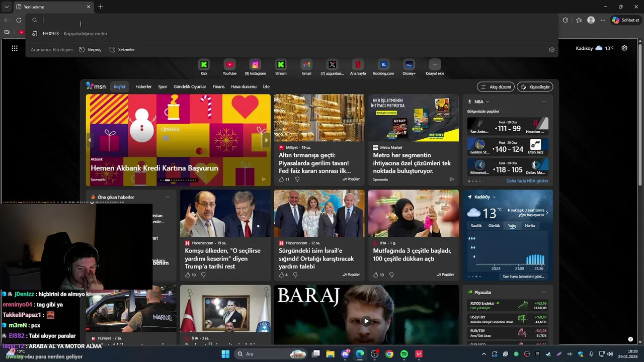This screenshot has height=362, width=644.
Task: Open the weather card more options menu
Action: click(x=544, y=197)
